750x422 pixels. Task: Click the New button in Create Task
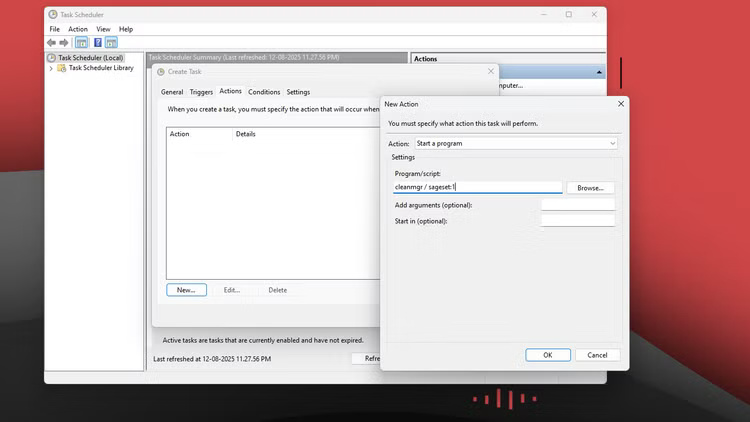pyautogui.click(x=186, y=290)
